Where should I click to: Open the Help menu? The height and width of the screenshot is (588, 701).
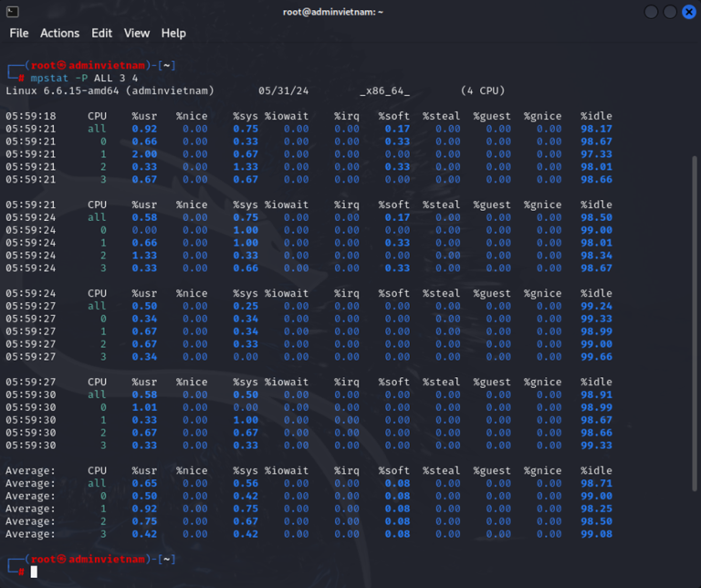point(173,33)
